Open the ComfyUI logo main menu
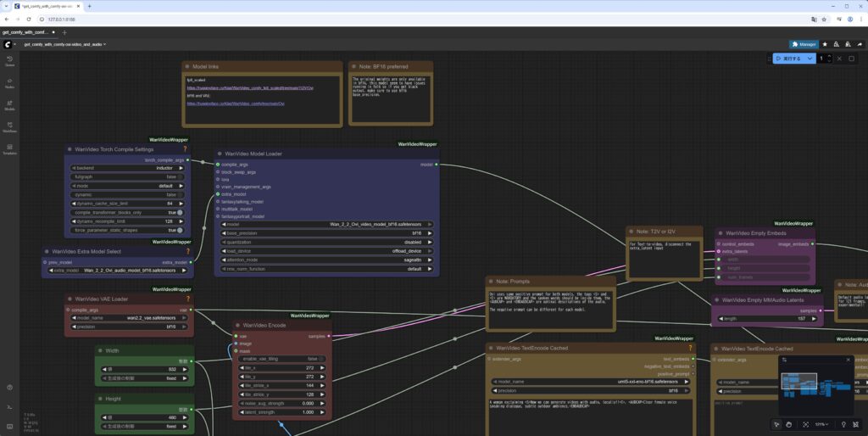 pyautogui.click(x=8, y=44)
